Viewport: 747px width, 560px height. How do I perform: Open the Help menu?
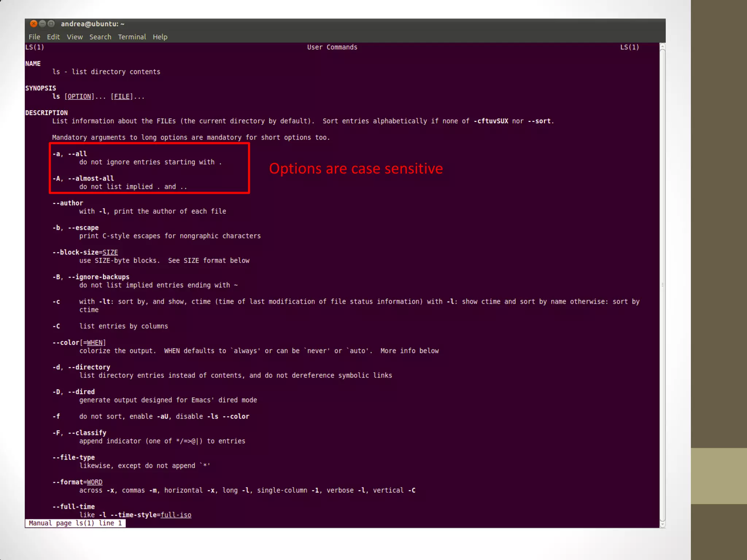click(x=160, y=37)
